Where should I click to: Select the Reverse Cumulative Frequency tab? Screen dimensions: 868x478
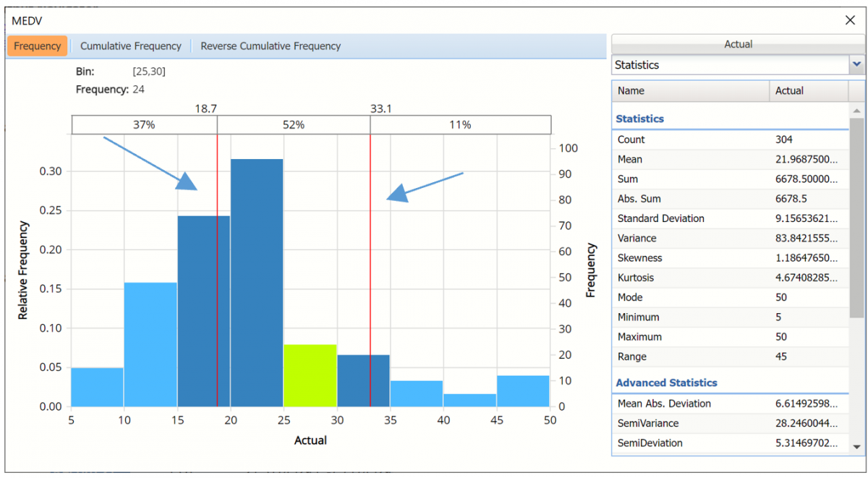pyautogui.click(x=271, y=46)
